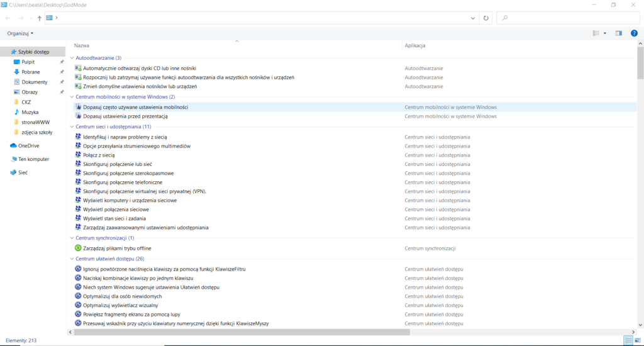Viewport: 644px width, 346px height.
Task: Switch to large icons view in status bar
Action: [x=638, y=340]
